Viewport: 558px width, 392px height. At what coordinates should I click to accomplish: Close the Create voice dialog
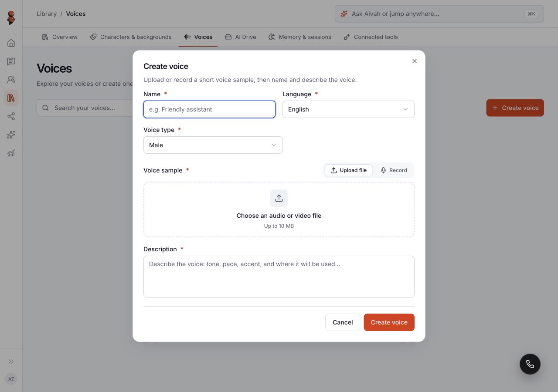[x=415, y=61]
